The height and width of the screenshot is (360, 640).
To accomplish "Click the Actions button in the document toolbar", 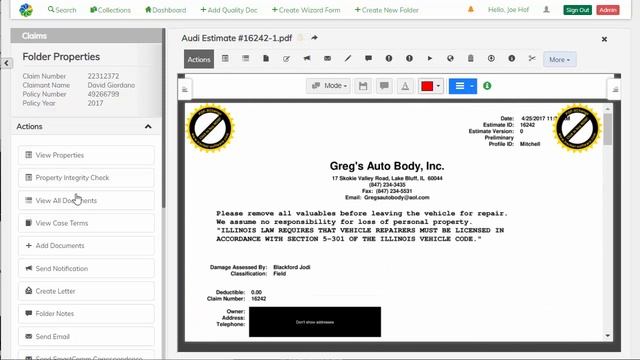I will 199,59.
